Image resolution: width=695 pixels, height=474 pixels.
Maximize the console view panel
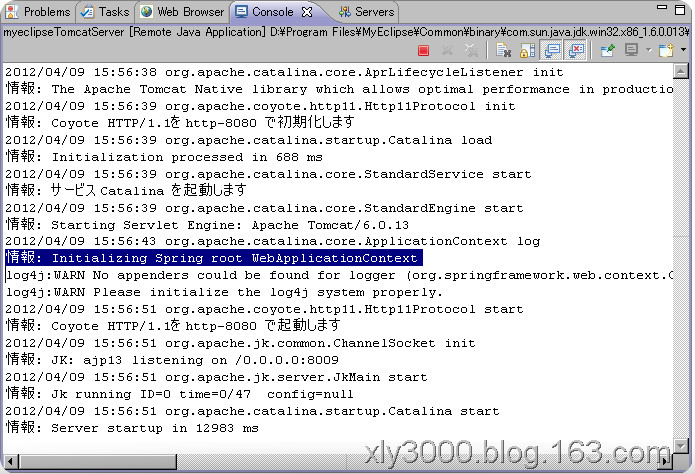click(x=680, y=10)
